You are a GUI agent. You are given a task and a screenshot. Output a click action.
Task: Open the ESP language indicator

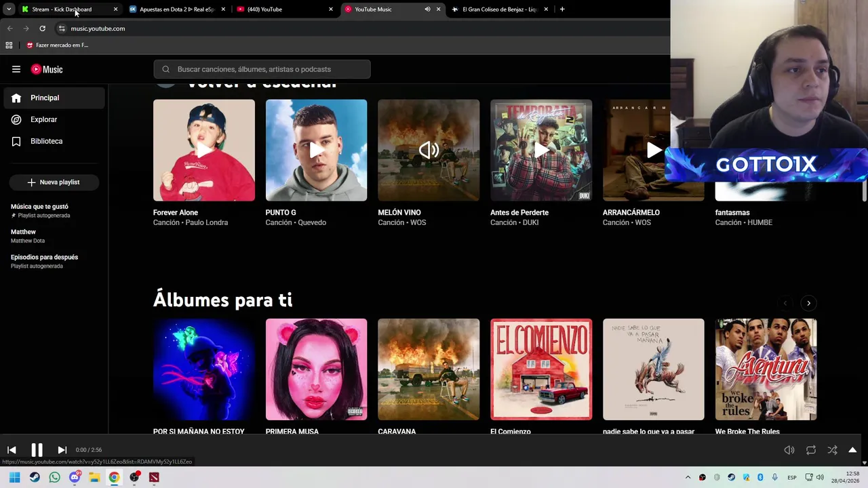(792, 478)
